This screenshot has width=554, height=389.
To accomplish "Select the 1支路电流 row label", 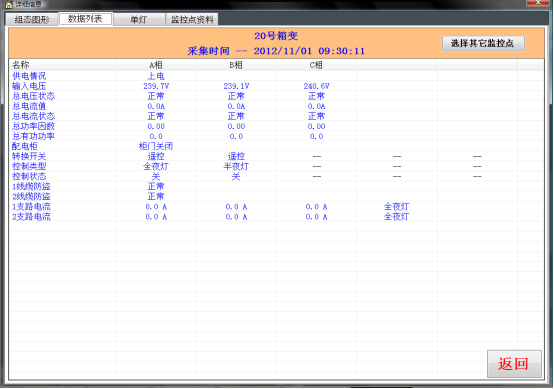I will (x=31, y=207).
